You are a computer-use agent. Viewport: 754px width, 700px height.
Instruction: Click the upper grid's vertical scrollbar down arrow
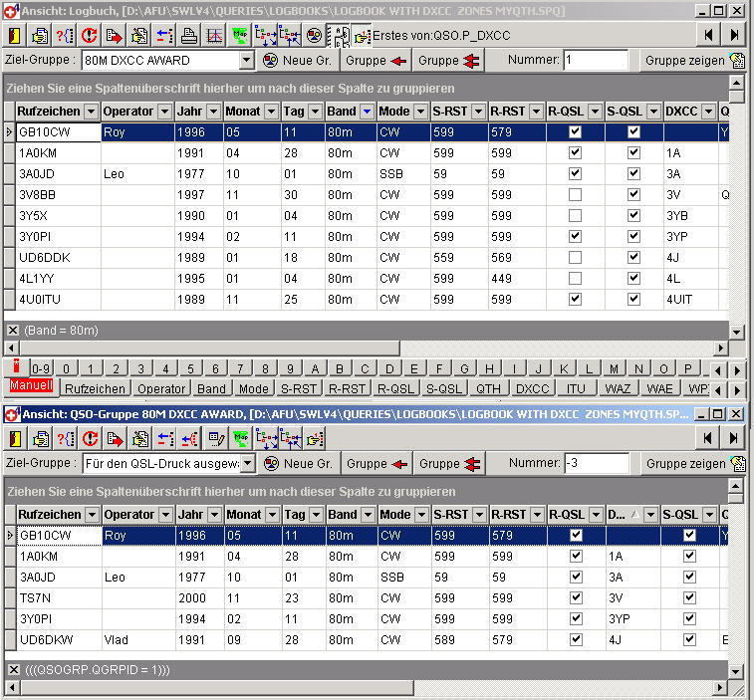[737, 332]
